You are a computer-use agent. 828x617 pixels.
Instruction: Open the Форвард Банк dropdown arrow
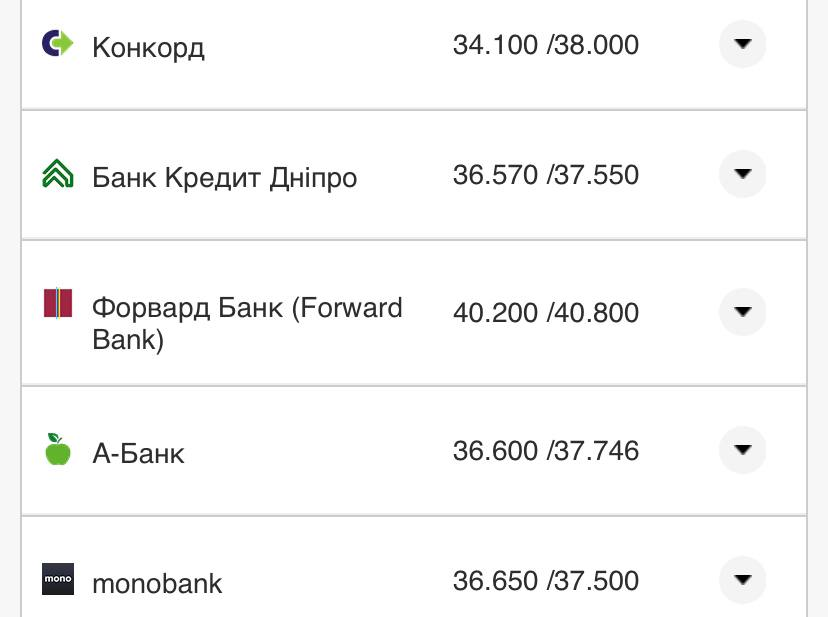741,312
